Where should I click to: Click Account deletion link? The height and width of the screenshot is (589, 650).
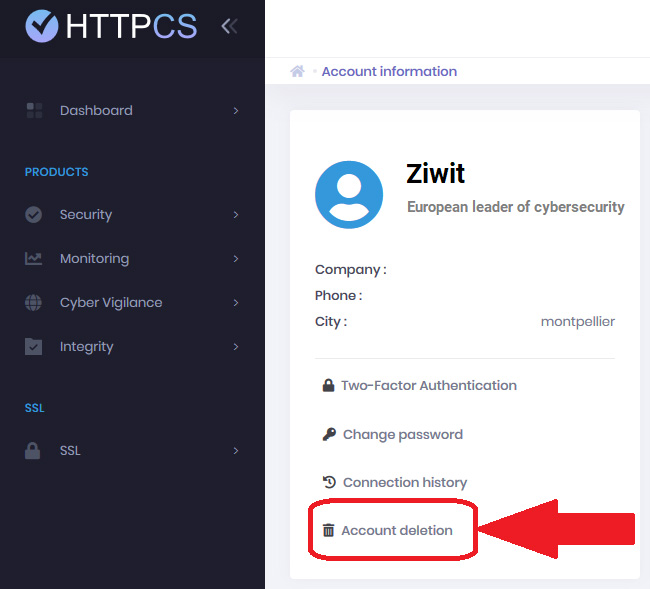(396, 530)
